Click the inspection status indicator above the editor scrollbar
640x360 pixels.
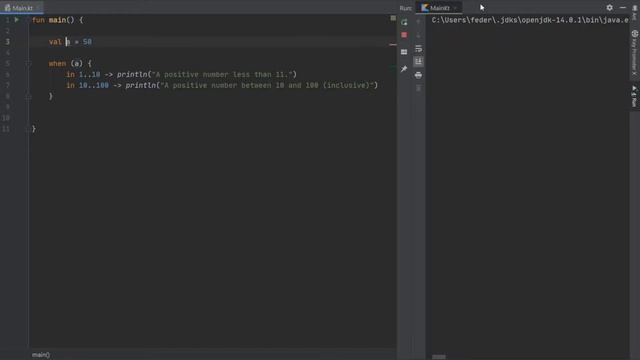tap(393, 18)
